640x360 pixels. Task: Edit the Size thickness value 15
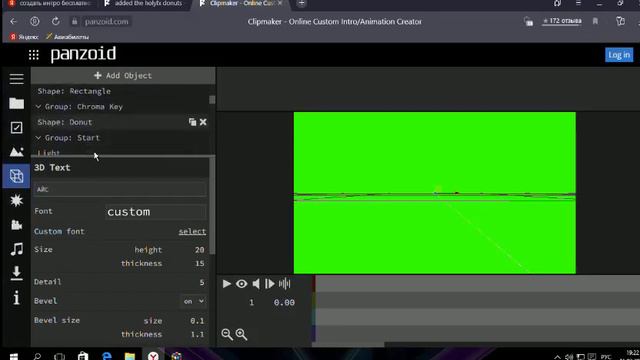pos(199,263)
